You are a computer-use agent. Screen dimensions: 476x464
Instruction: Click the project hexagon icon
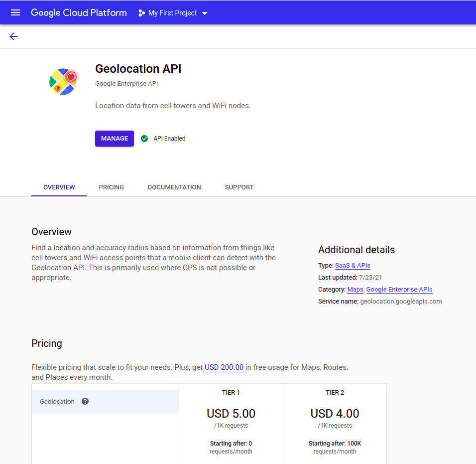coord(141,13)
